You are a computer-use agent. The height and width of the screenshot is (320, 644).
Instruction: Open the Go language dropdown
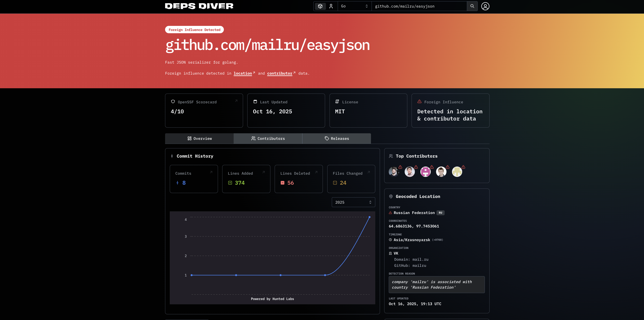point(354,6)
